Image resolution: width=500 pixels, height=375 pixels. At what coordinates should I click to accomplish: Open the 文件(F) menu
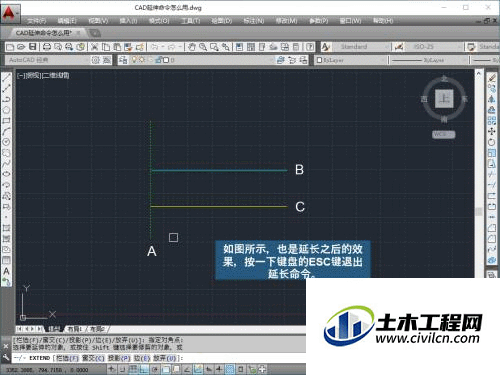pos(36,21)
